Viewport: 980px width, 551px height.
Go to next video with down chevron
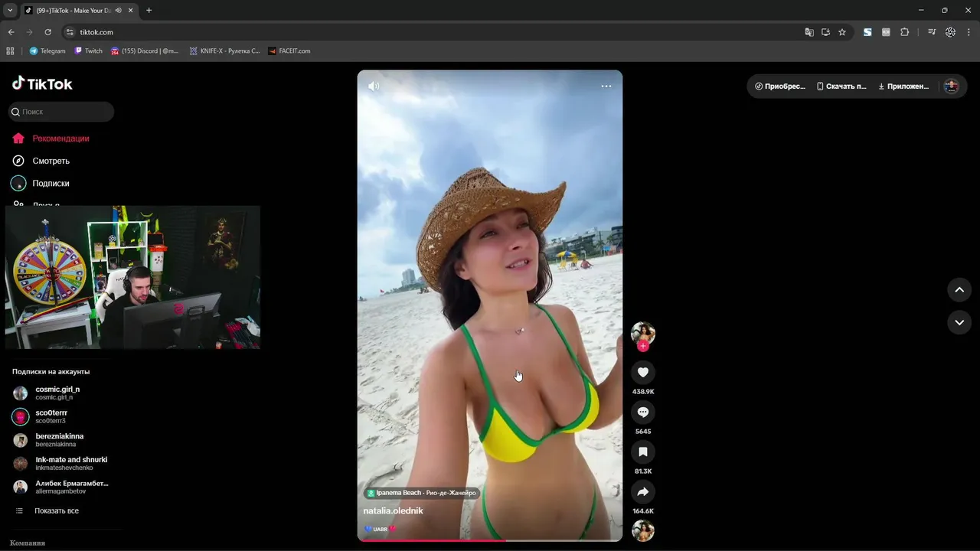[x=959, y=323]
